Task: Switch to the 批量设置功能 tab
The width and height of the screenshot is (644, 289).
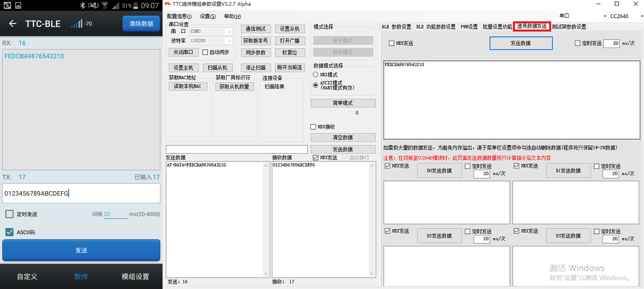Action: pos(497,27)
